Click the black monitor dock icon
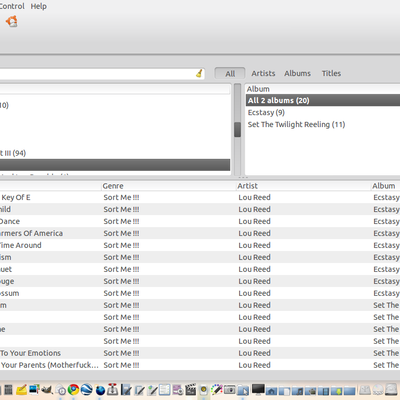The height and width of the screenshot is (400, 400). pyautogui.click(x=258, y=389)
